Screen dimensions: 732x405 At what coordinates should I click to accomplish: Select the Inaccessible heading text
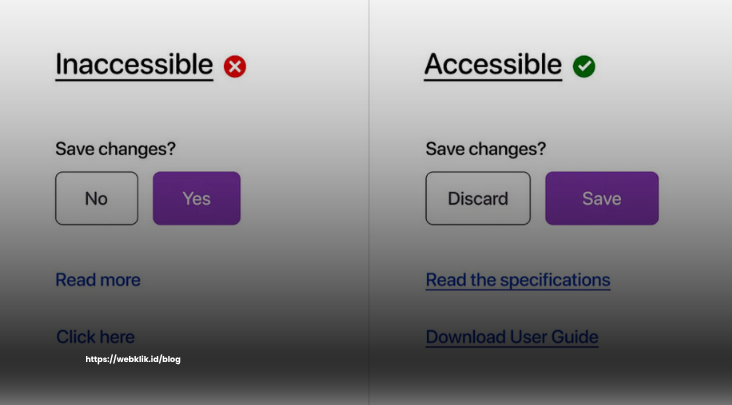point(134,64)
